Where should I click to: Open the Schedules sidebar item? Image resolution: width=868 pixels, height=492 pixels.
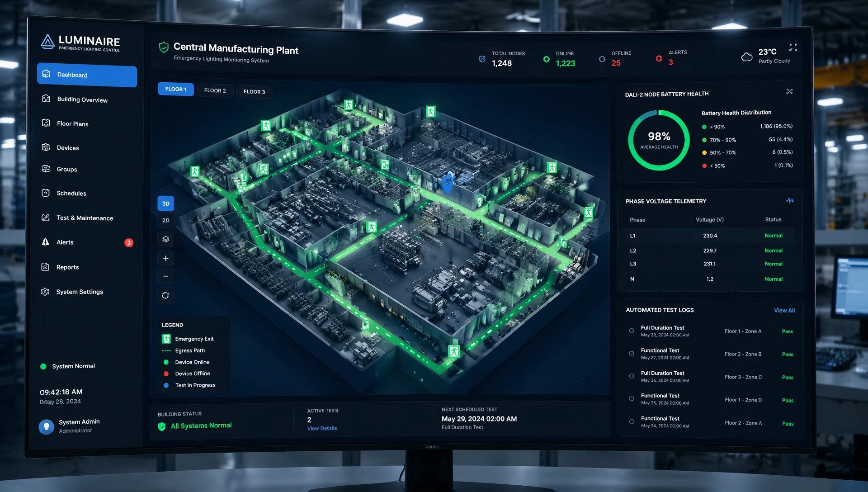coord(71,193)
